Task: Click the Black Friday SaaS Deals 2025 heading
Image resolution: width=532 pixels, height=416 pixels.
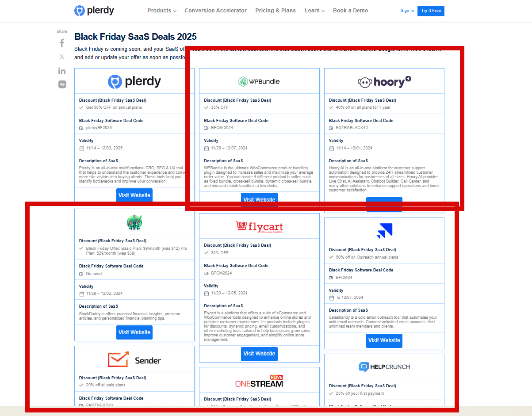Action: point(135,37)
